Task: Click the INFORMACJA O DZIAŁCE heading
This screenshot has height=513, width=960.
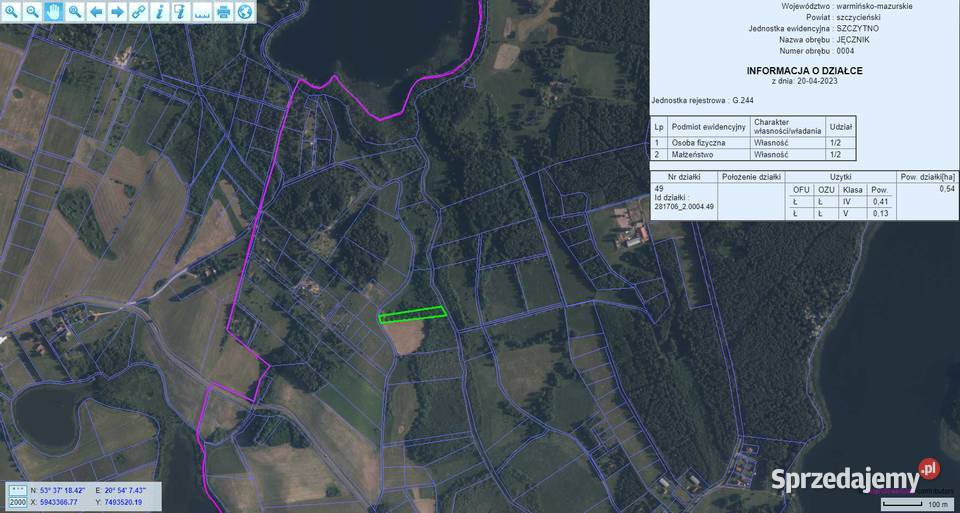Action: [x=804, y=71]
